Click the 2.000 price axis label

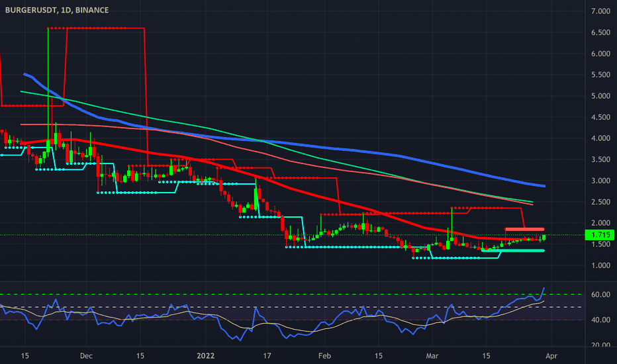click(600, 223)
